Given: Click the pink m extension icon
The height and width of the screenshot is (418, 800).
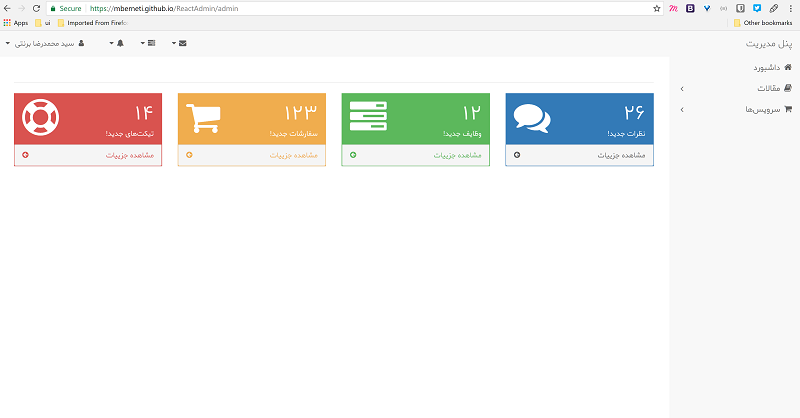Looking at the screenshot, I should pos(673,8).
